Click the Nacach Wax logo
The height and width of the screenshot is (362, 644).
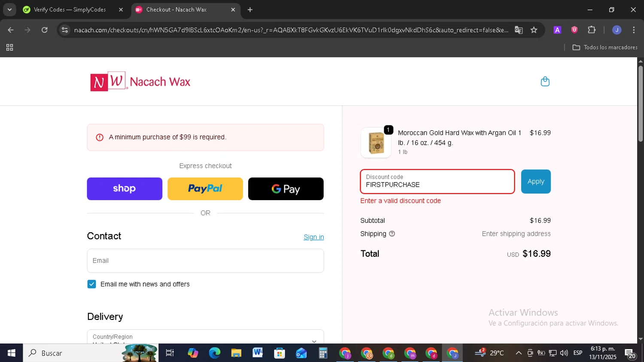tap(140, 82)
